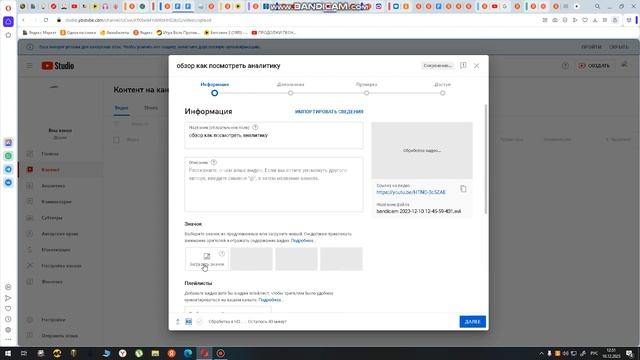Screen dimensions: 640x360
Task: Click the video preview placeholder showing processing
Action: (x=422, y=150)
